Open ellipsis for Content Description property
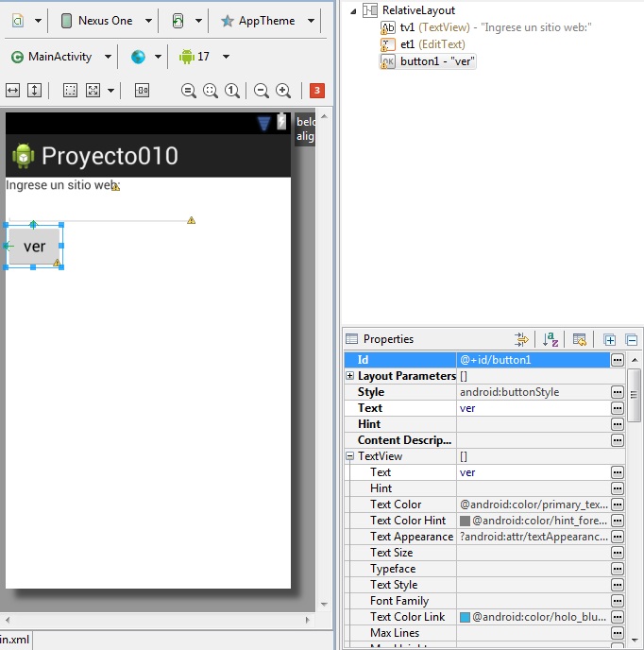 617,440
